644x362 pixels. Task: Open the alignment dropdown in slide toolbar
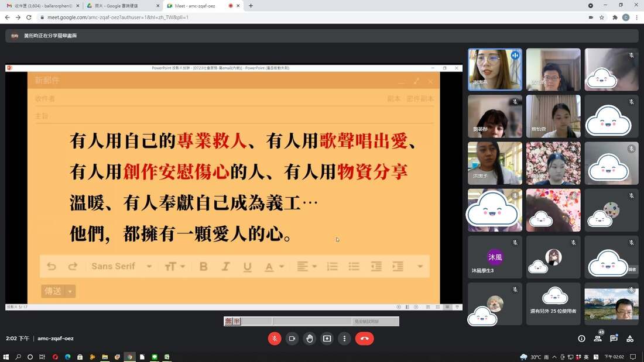click(307, 266)
